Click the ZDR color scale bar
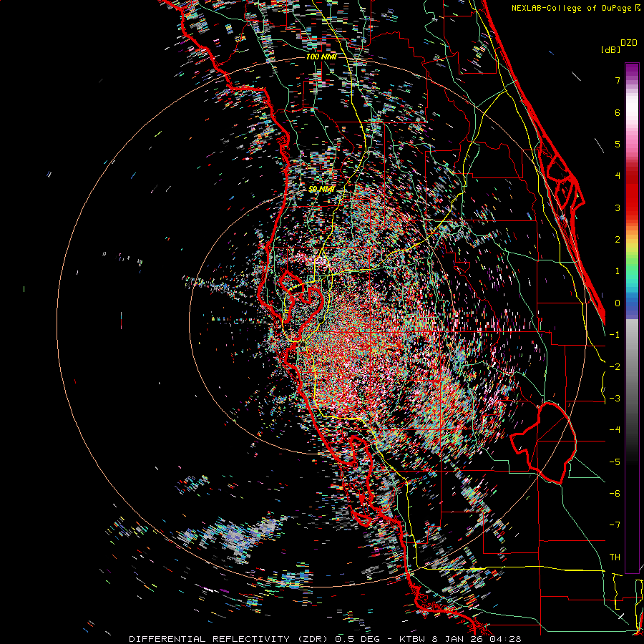The image size is (644, 644). pyautogui.click(x=632, y=318)
